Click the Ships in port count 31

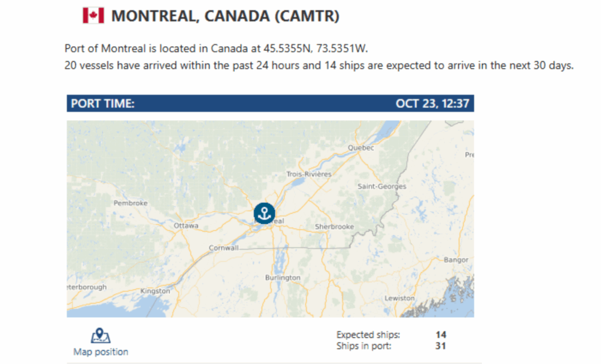[441, 346]
